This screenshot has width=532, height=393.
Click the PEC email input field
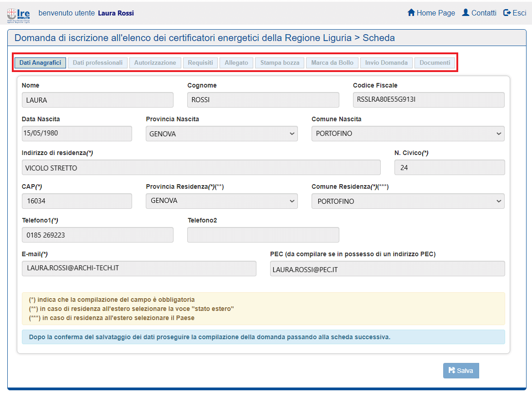(387, 269)
